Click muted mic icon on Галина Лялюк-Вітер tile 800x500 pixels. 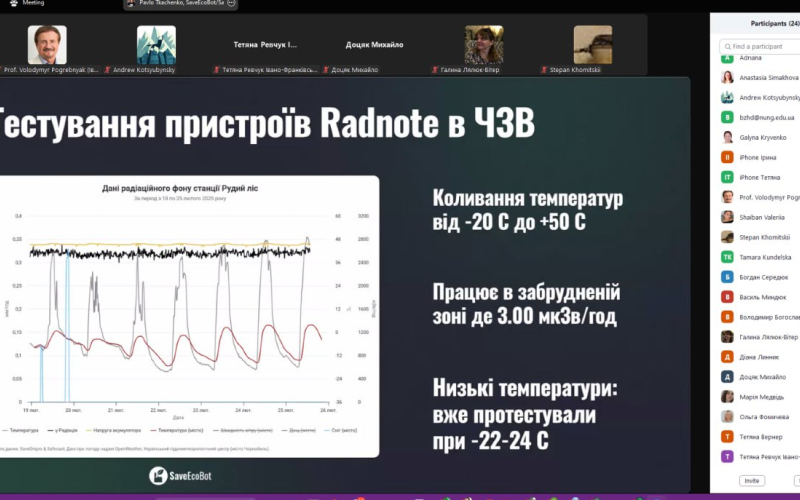435,70
